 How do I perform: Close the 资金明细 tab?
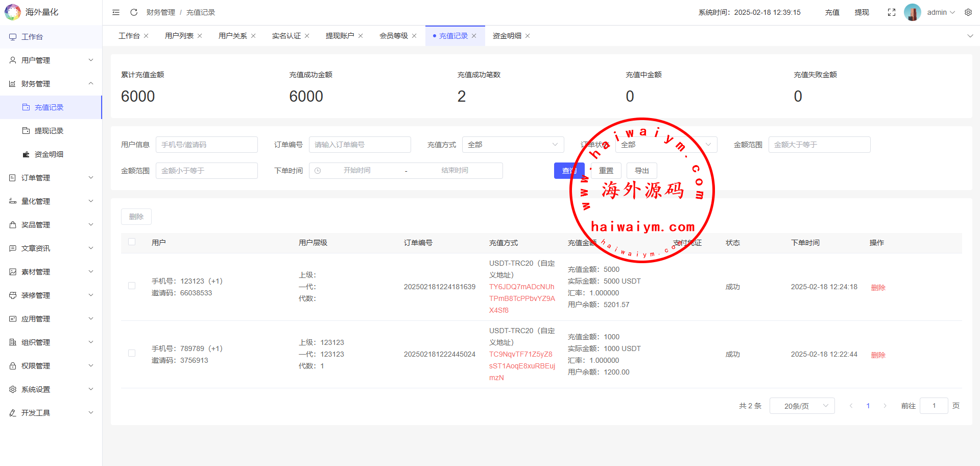tap(528, 36)
